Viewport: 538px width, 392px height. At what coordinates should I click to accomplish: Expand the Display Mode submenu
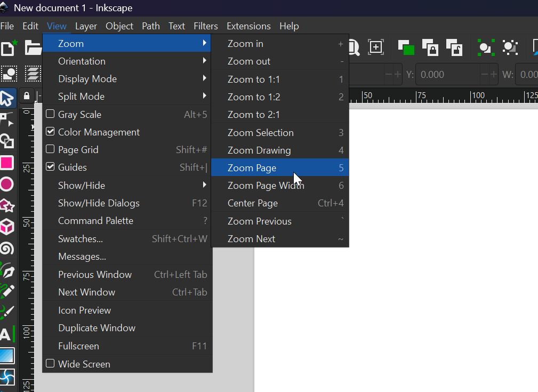[127, 79]
